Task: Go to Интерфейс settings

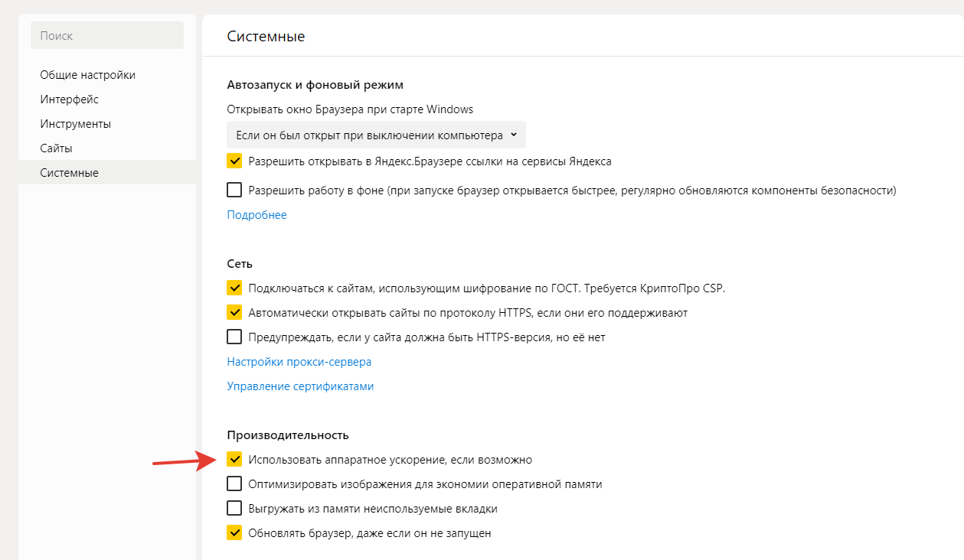Action: (x=69, y=99)
